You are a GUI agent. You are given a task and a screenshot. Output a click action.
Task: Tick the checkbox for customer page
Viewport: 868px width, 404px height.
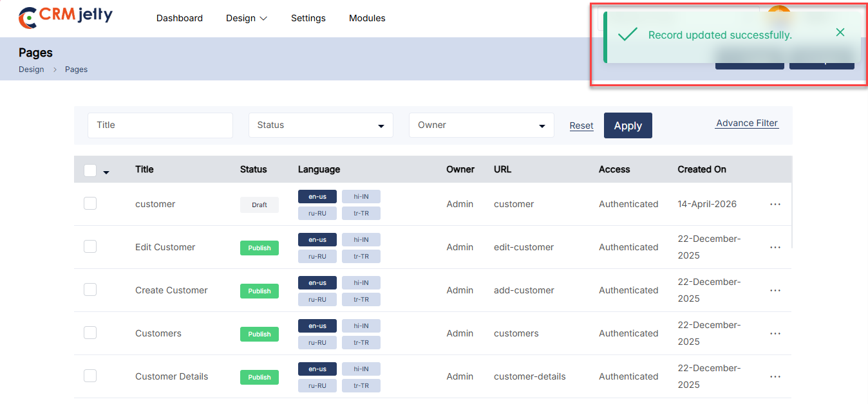pos(90,203)
